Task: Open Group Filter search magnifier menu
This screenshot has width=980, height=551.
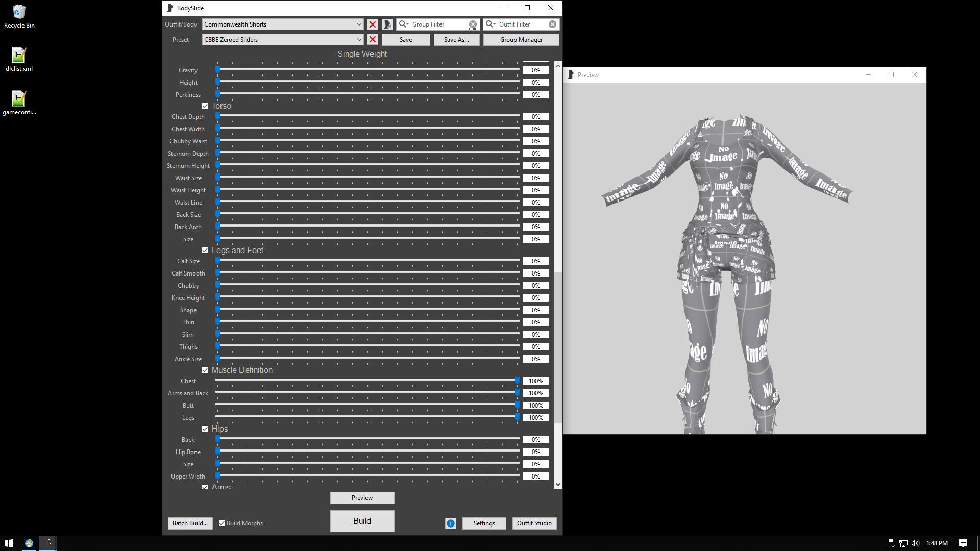Action: point(404,24)
